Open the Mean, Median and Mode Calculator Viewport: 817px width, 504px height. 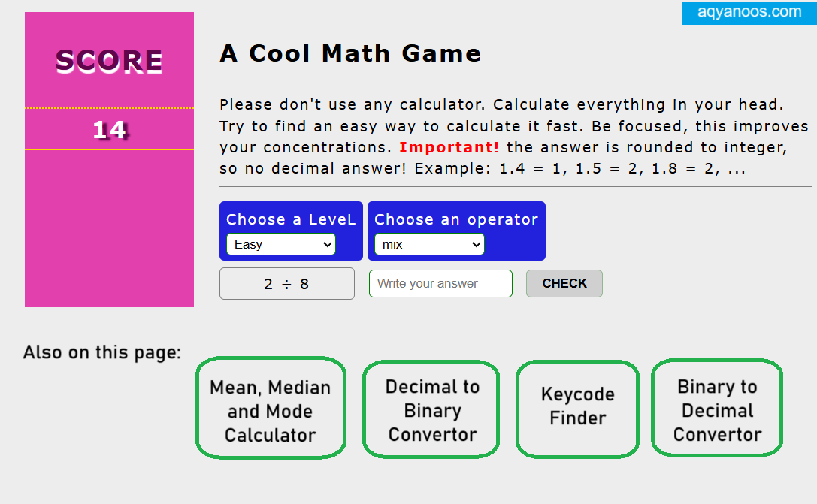coord(271,409)
